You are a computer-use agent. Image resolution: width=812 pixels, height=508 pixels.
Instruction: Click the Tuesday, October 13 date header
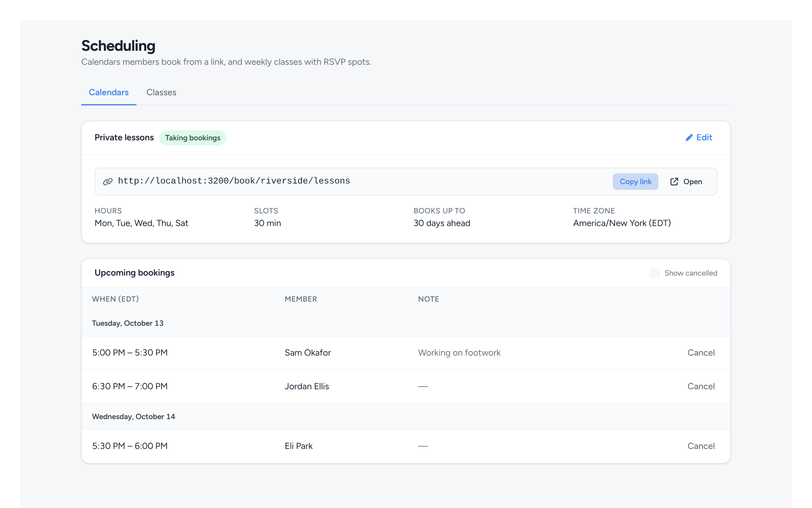pyautogui.click(x=128, y=323)
